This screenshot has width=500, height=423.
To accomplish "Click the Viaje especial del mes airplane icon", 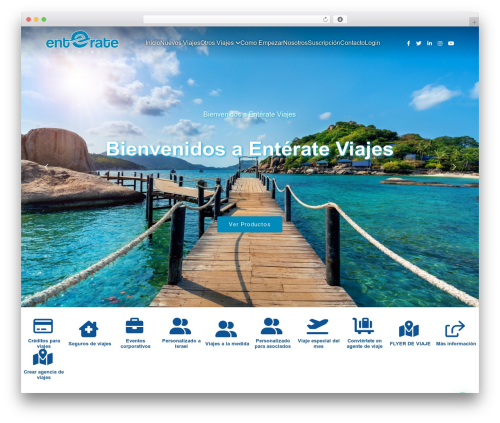I will point(318,326).
